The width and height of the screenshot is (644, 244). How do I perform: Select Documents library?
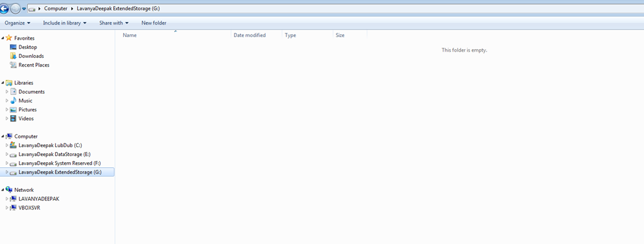pyautogui.click(x=31, y=92)
